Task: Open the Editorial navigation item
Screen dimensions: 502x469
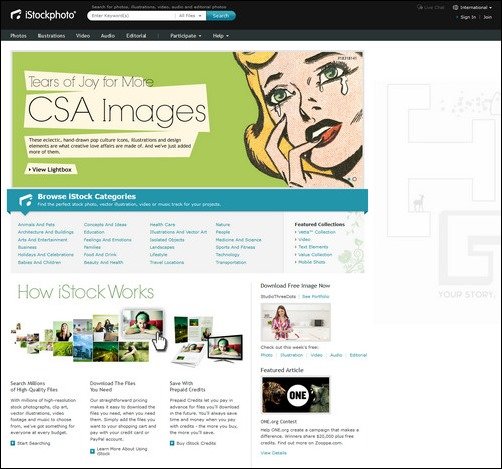Action: coord(136,36)
